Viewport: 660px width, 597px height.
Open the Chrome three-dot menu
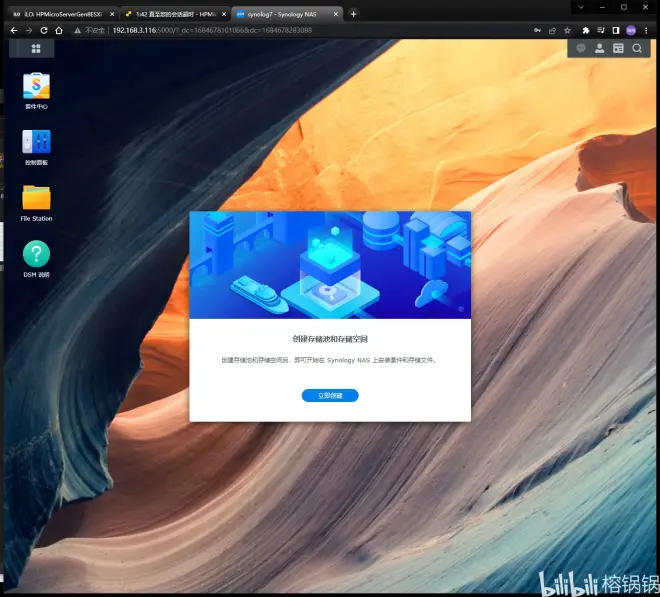tap(646, 30)
